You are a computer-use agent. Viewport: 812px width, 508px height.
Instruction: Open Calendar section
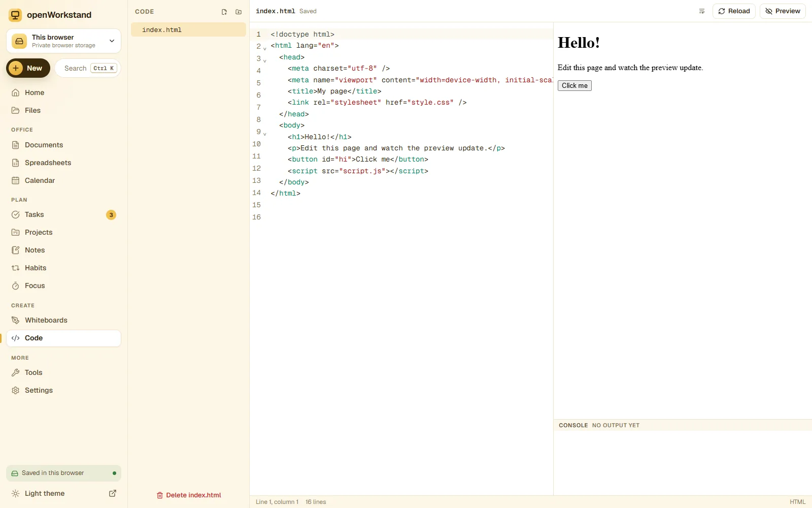click(63, 180)
